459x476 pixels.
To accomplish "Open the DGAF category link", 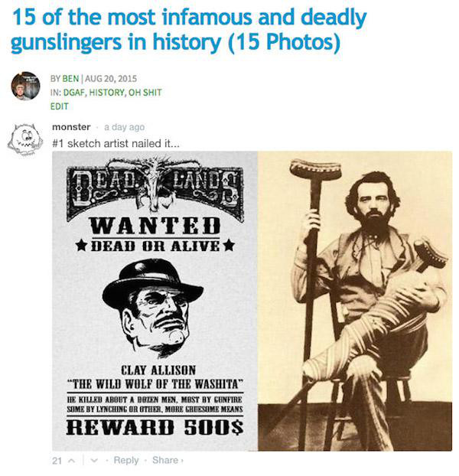I will click(73, 93).
